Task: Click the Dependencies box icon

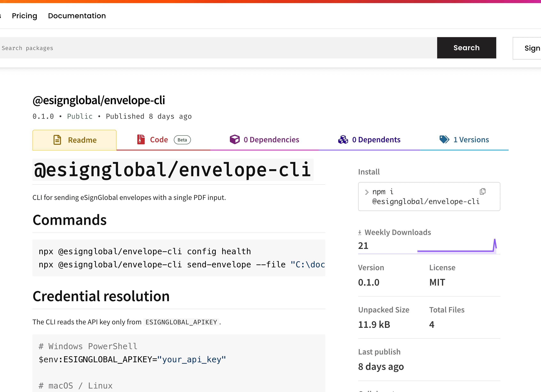Action: pos(235,139)
